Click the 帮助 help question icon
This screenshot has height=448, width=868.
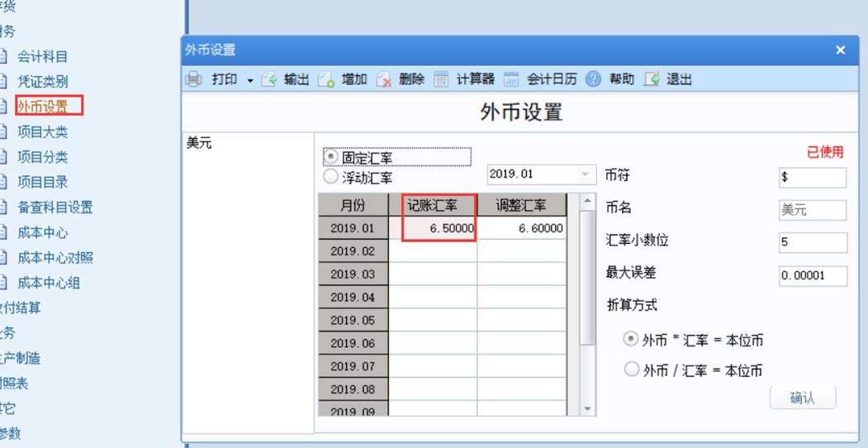[593, 79]
